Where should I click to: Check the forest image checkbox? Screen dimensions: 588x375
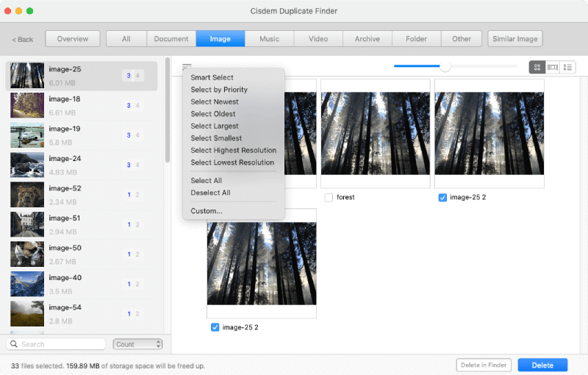(x=329, y=198)
